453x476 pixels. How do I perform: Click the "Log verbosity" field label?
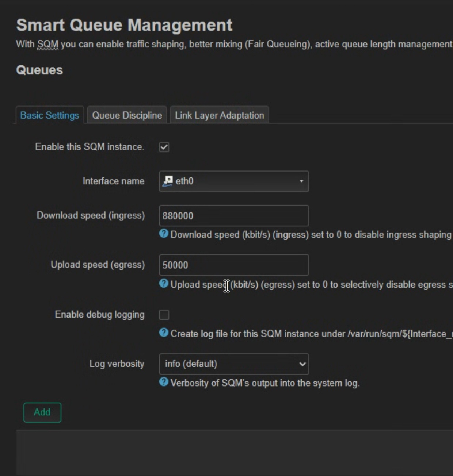click(x=117, y=364)
